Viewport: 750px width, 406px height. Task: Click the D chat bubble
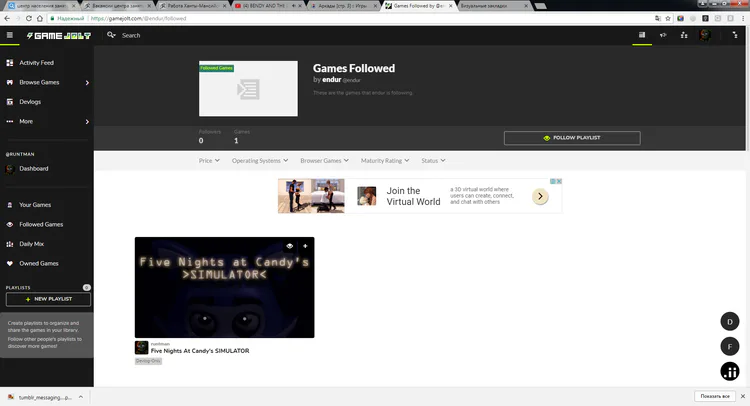[x=729, y=322]
